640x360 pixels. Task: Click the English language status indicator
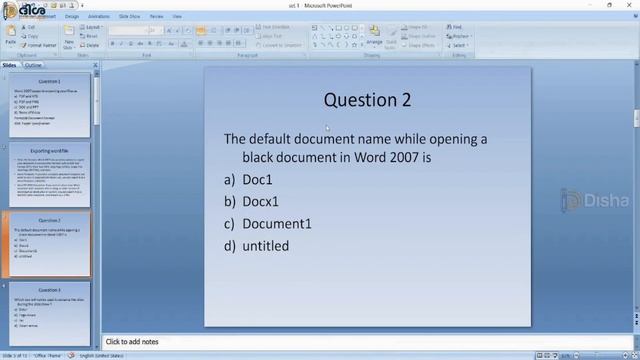101,356
